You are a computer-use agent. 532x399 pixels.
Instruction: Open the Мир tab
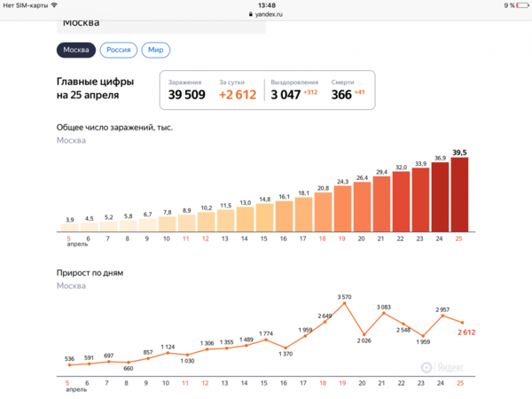coord(155,50)
